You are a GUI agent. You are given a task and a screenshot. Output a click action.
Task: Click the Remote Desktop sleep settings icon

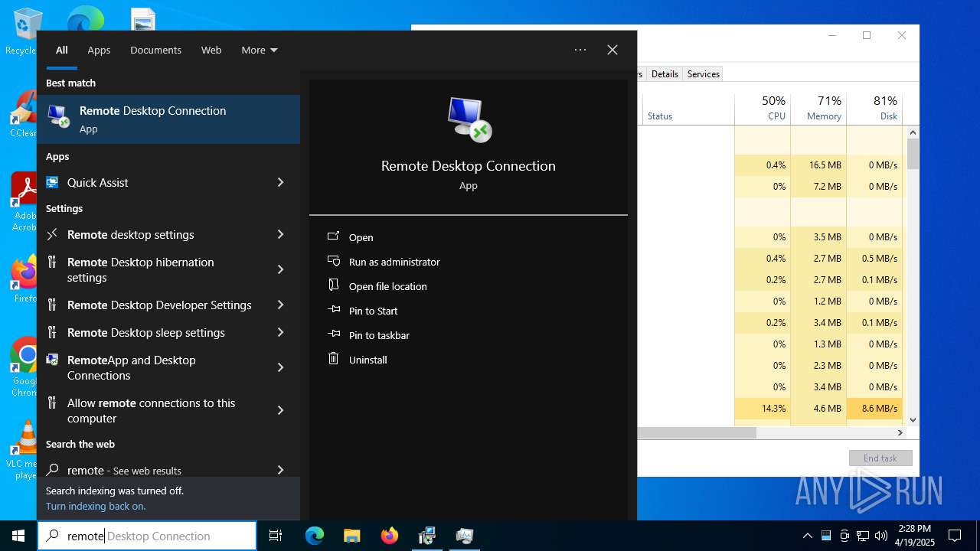(52, 332)
